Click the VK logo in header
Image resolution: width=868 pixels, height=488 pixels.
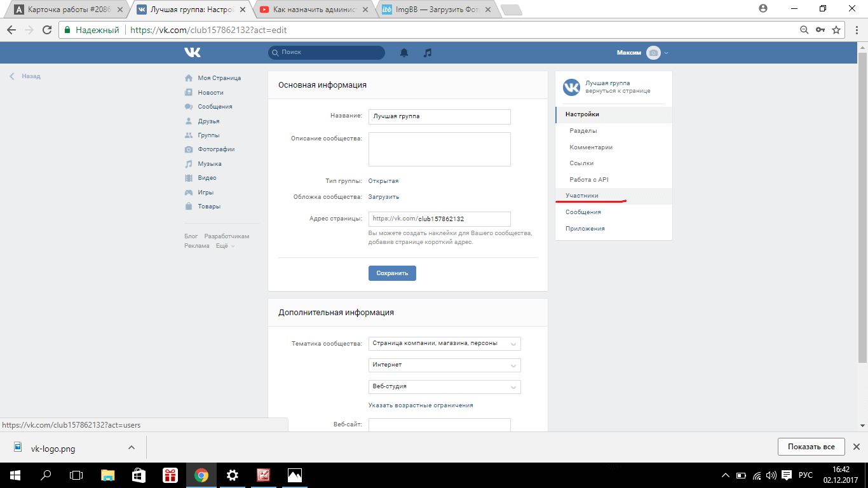193,53
